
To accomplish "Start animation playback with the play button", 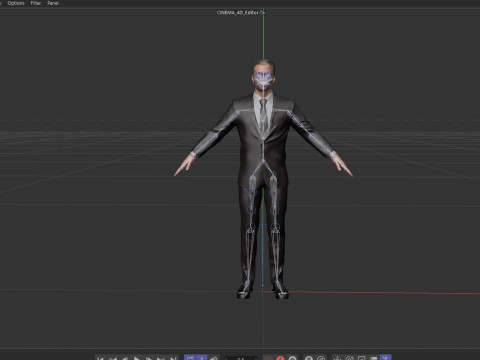I will [137, 358].
